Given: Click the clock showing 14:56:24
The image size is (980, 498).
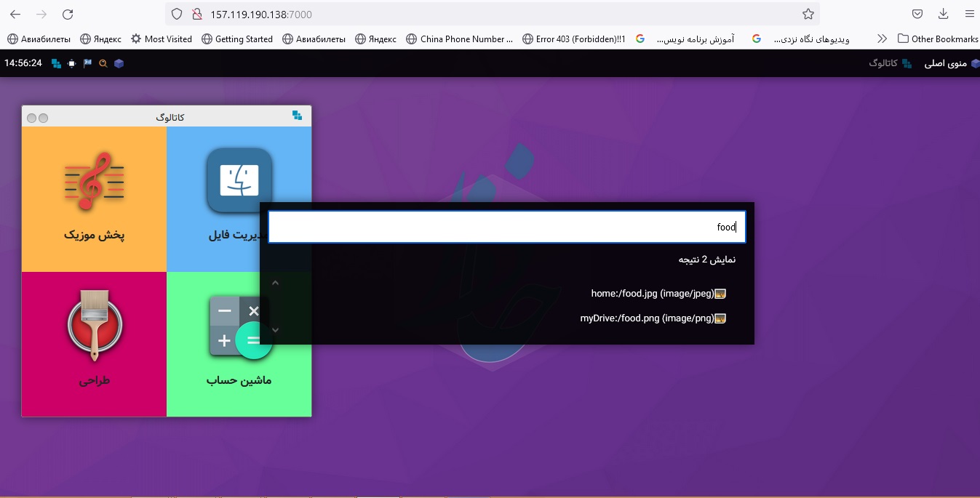Looking at the screenshot, I should pos(23,63).
